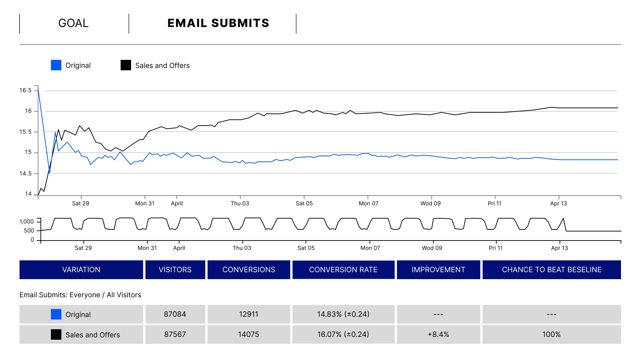Click the IMPROVEMENT column header

click(438, 270)
